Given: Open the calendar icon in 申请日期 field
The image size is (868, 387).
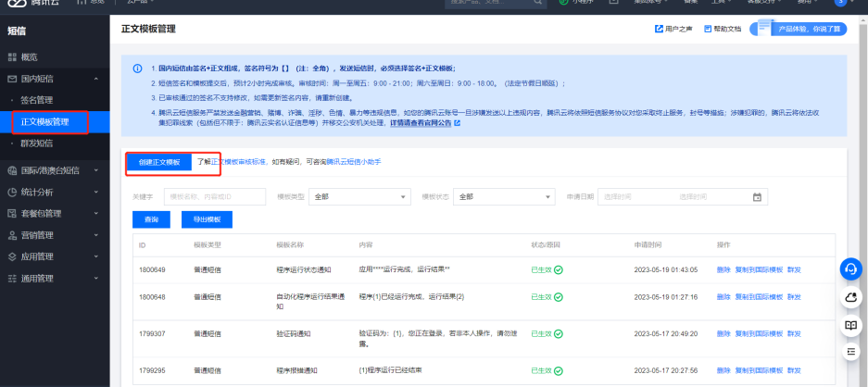Looking at the screenshot, I should pos(757,196).
